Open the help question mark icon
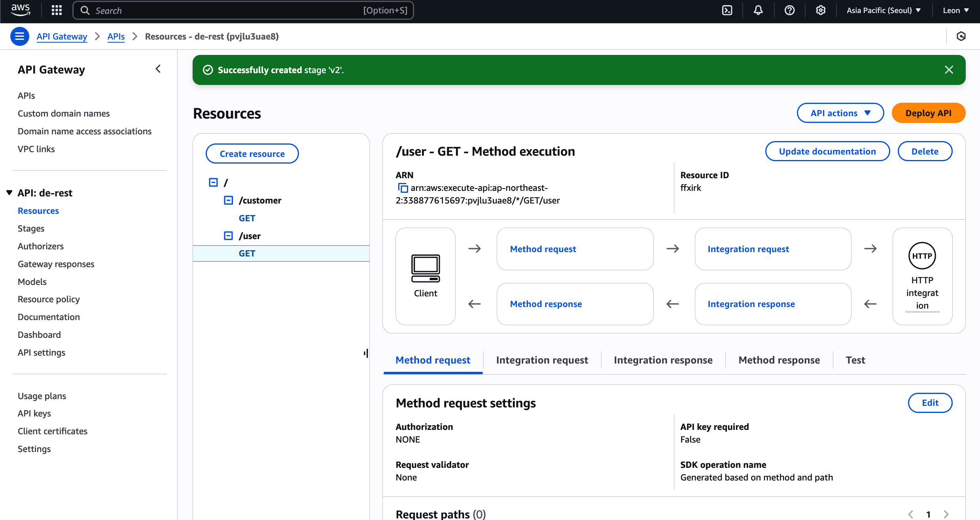The height and width of the screenshot is (520, 980). tap(789, 10)
